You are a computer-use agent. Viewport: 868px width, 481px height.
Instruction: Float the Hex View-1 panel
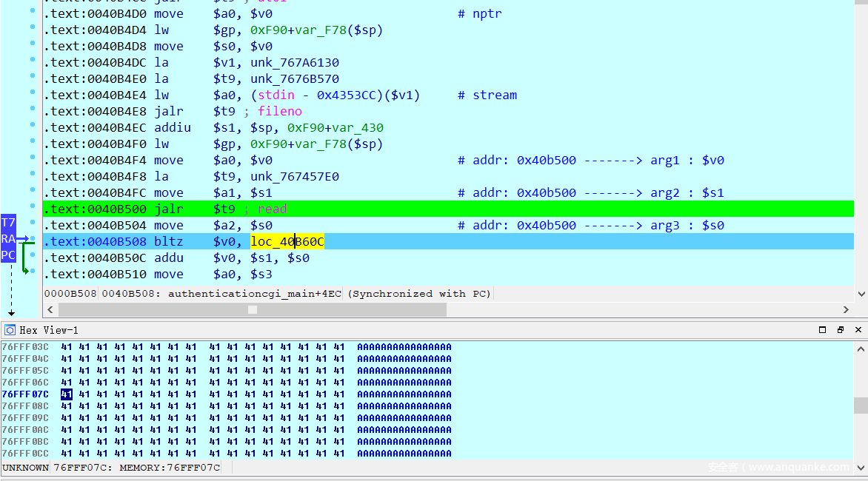[841, 330]
